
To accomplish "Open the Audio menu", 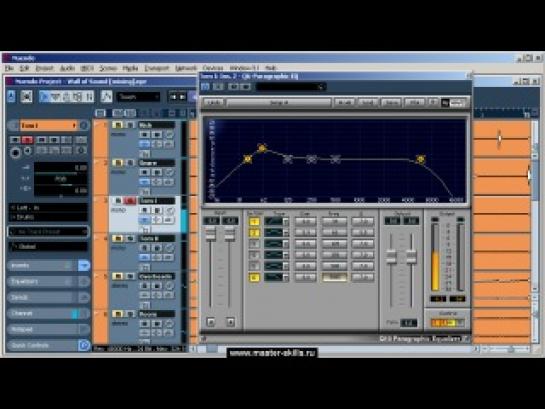I will tap(67, 68).
